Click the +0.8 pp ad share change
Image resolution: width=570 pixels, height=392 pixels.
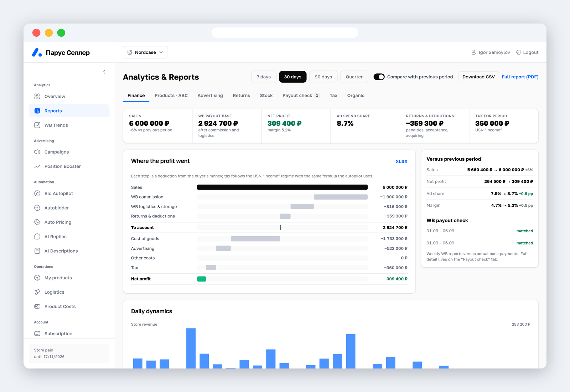(526, 194)
